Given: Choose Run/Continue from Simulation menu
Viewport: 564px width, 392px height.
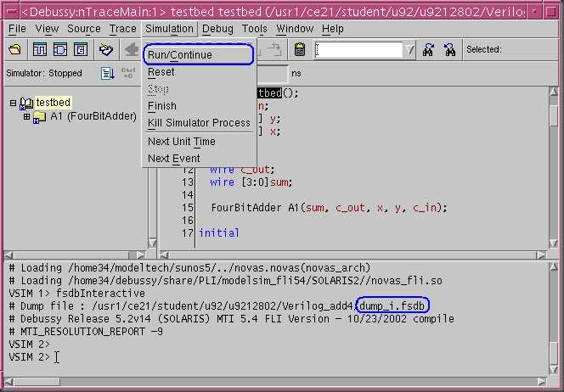Looking at the screenshot, I should point(200,55).
